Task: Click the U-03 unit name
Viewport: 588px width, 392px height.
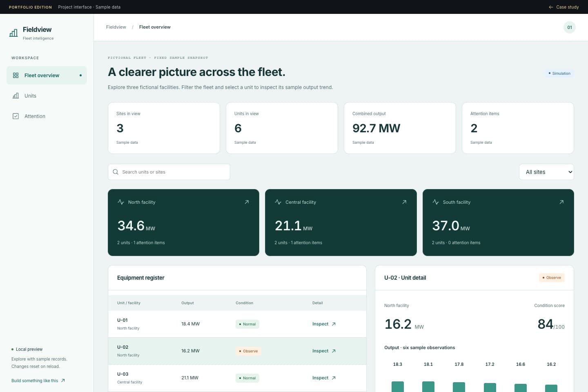Action: click(123, 374)
